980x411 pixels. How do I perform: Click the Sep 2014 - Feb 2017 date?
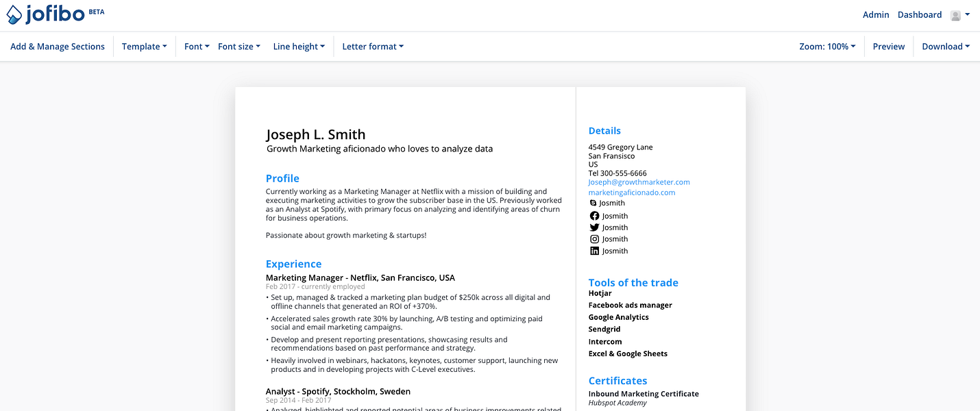pyautogui.click(x=298, y=400)
